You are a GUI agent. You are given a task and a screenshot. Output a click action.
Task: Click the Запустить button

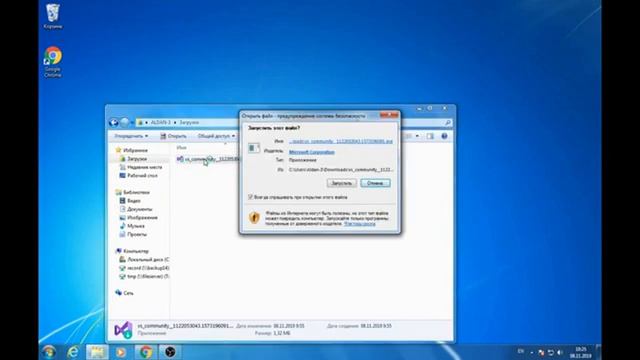pos(342,183)
